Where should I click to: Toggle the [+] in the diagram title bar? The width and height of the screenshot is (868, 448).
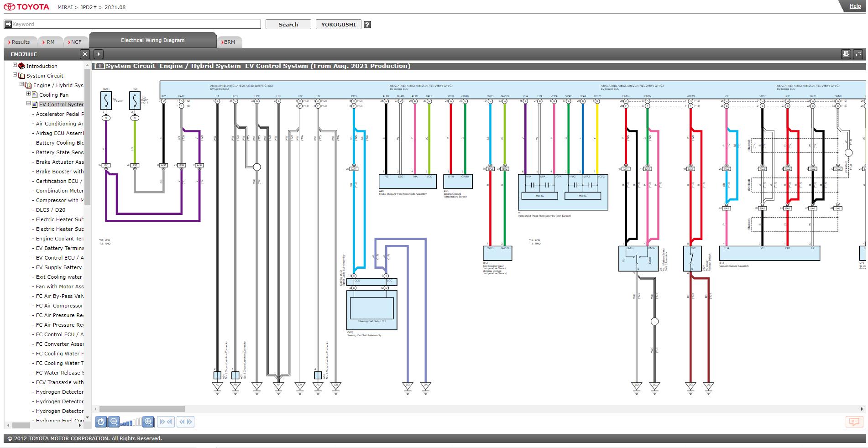coord(99,66)
